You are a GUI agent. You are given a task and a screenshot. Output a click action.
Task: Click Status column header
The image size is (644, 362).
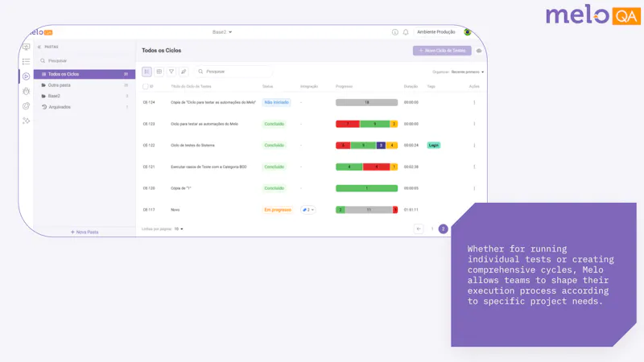[x=267, y=87]
